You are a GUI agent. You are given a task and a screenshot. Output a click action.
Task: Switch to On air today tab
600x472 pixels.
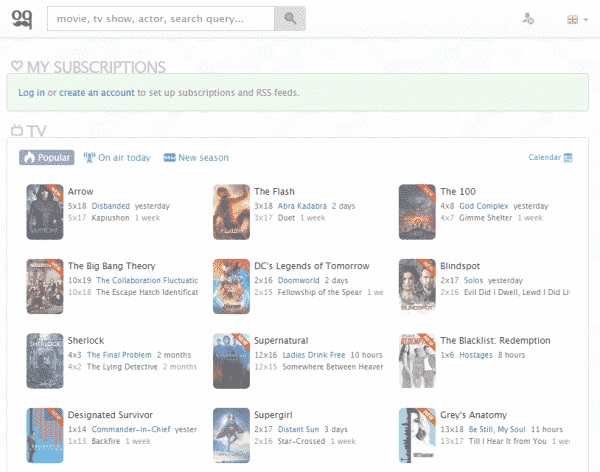coord(117,157)
